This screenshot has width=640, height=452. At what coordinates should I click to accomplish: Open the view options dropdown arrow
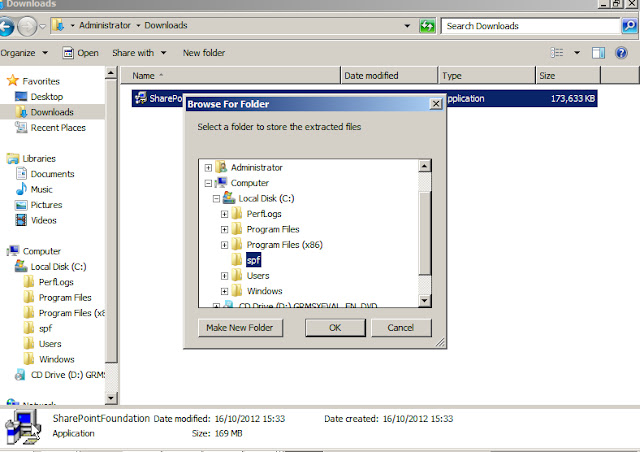[x=577, y=53]
